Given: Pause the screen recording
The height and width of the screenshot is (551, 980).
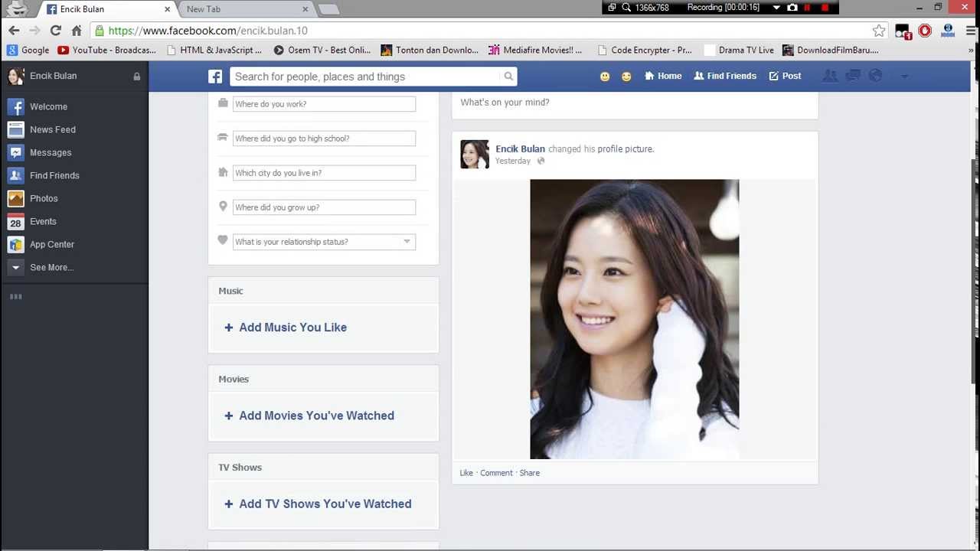Looking at the screenshot, I should click(808, 8).
